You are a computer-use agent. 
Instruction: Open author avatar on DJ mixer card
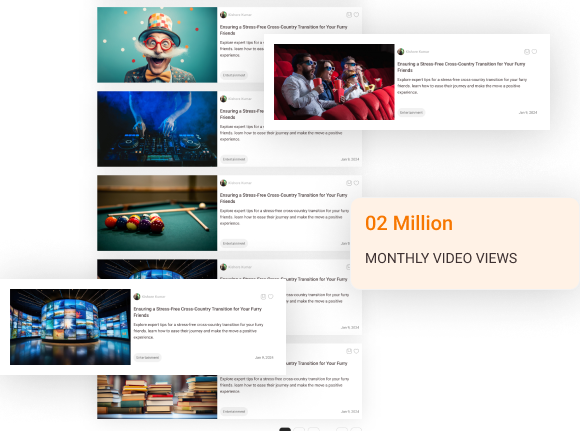pos(223,99)
